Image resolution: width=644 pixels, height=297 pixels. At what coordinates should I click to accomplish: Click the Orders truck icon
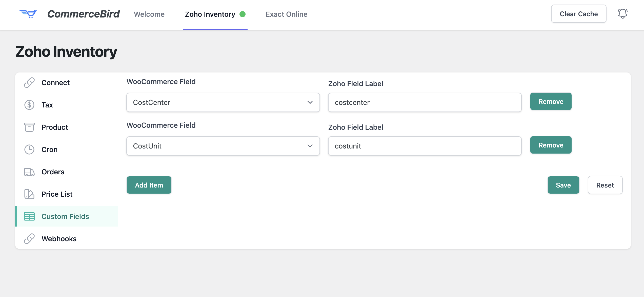point(29,172)
